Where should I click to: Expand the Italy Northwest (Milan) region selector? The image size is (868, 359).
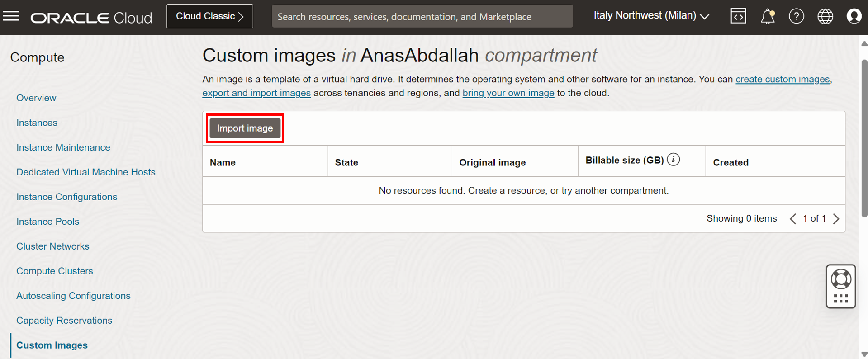tap(651, 16)
